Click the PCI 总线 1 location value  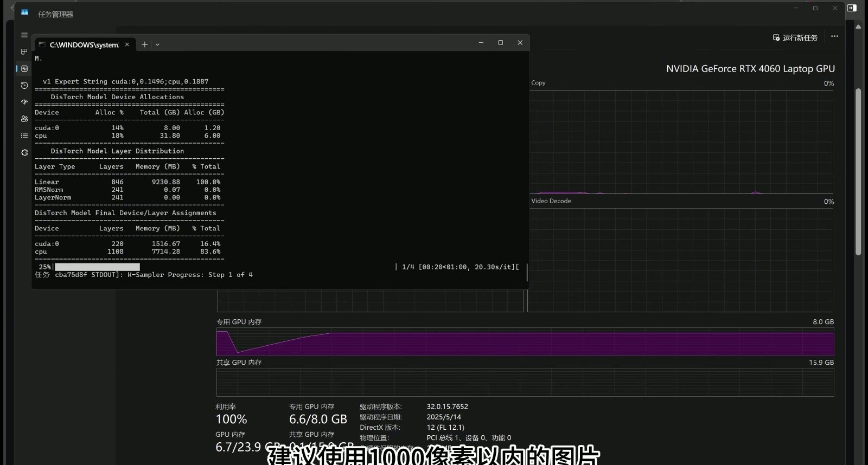coord(469,438)
